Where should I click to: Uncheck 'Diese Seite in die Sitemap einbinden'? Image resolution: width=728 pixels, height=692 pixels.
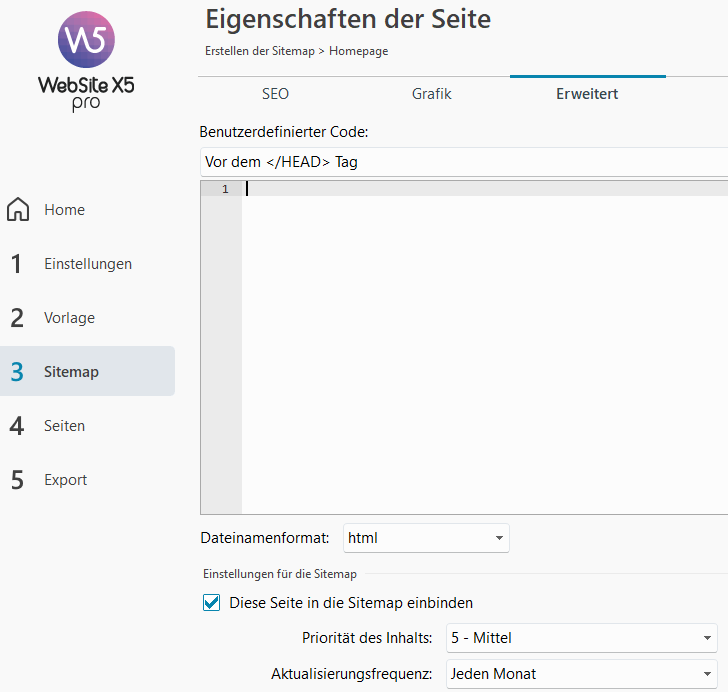(211, 603)
